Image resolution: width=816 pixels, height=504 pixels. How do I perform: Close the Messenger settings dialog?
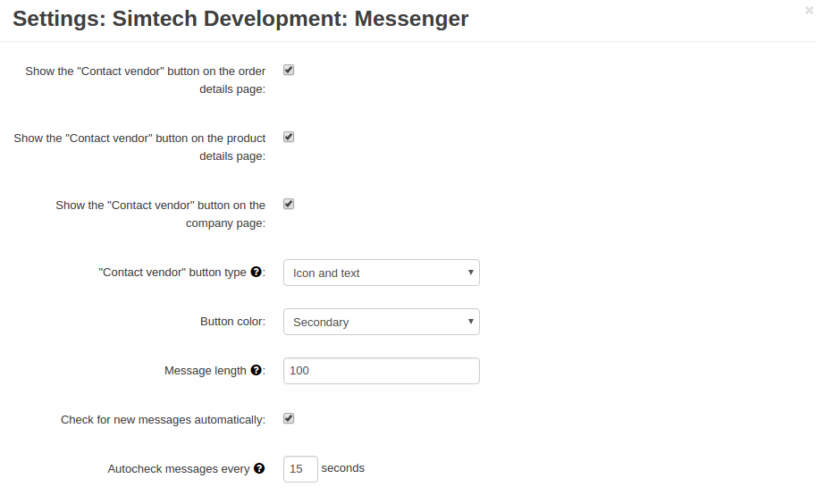[x=809, y=10]
